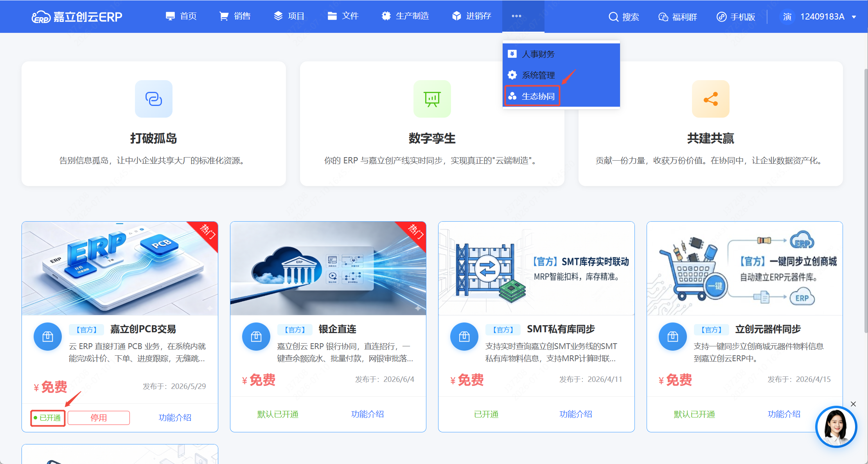868x464 pixels.
Task: Click 已开通 on SMT私有库同步 card
Action: (486, 414)
